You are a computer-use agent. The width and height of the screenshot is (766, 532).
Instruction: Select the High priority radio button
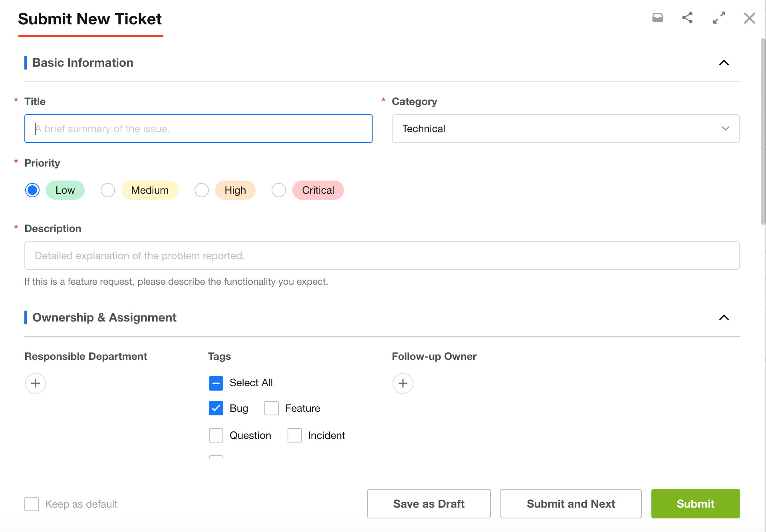click(202, 190)
